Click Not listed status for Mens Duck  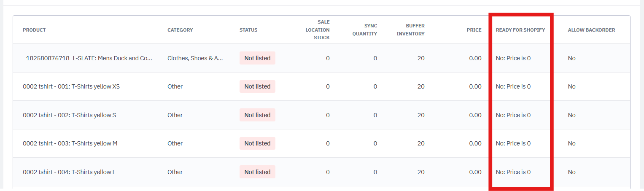tap(257, 58)
